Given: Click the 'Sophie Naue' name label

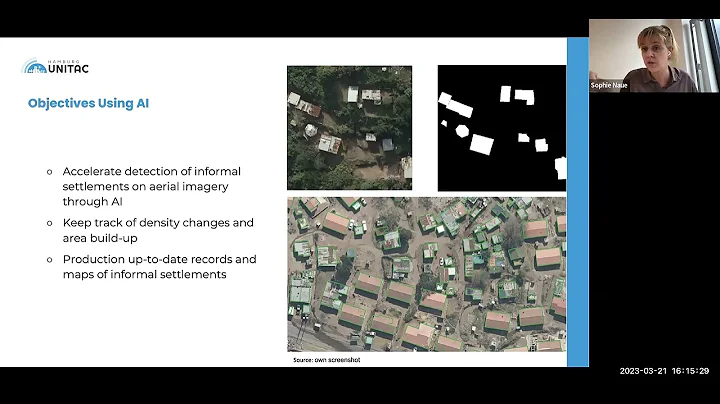Looking at the screenshot, I should click(x=609, y=85).
